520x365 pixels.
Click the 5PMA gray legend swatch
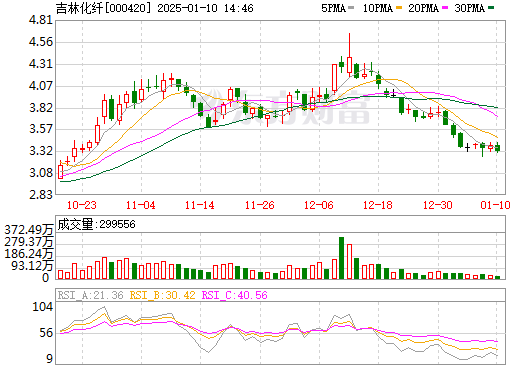351,8
